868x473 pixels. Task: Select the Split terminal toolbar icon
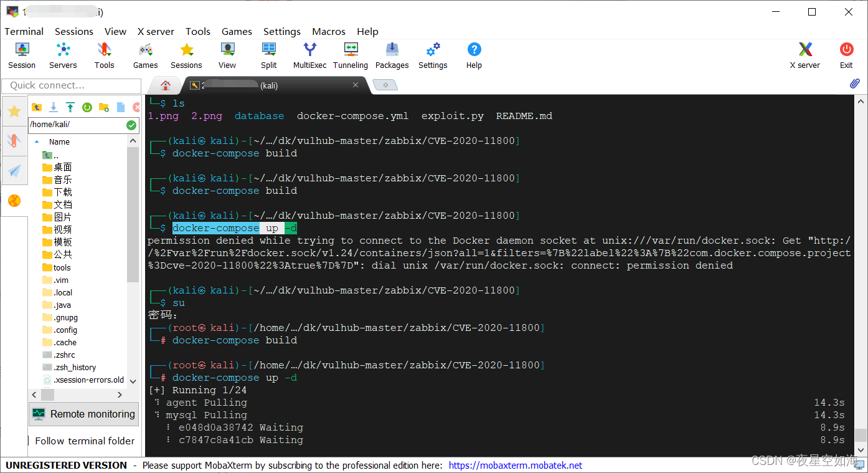[269, 55]
